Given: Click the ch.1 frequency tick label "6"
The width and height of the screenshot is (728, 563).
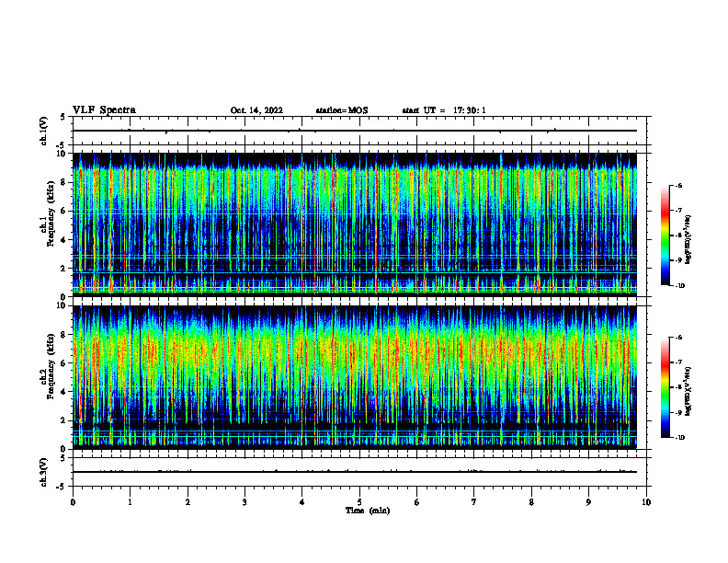Looking at the screenshot, I should point(64,211).
